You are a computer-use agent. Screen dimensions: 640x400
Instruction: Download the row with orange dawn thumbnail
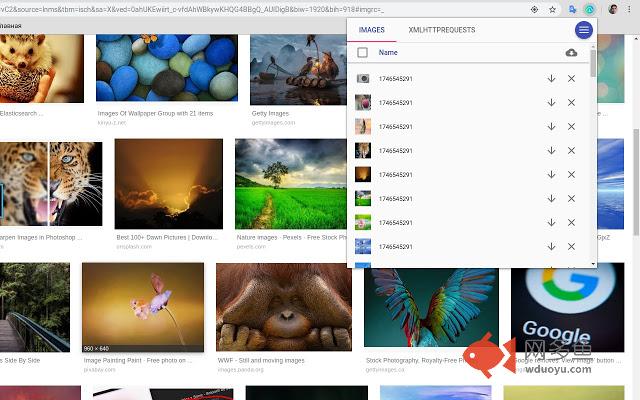coord(551,175)
